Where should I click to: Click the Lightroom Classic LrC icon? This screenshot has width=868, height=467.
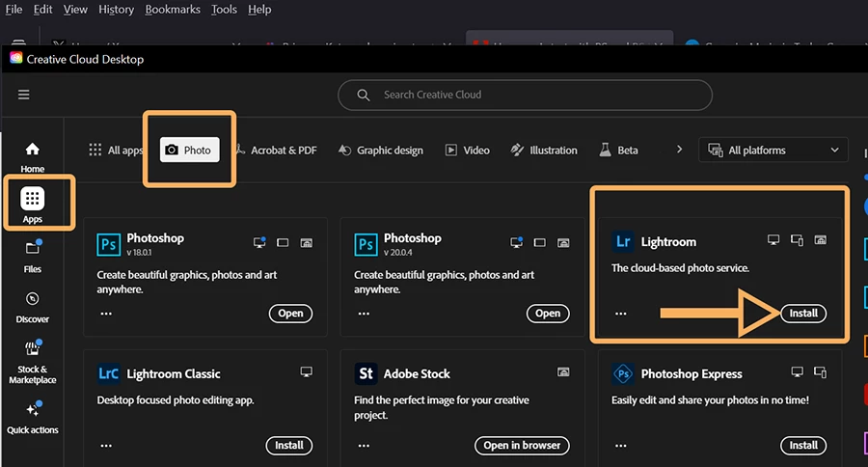(x=108, y=373)
